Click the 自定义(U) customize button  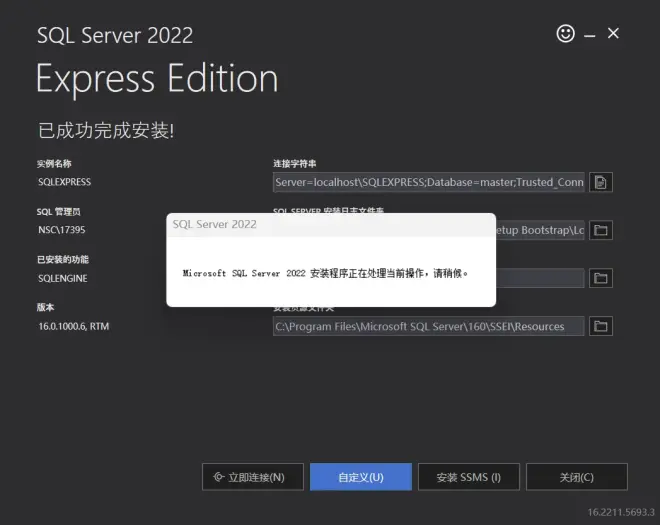[361, 477]
